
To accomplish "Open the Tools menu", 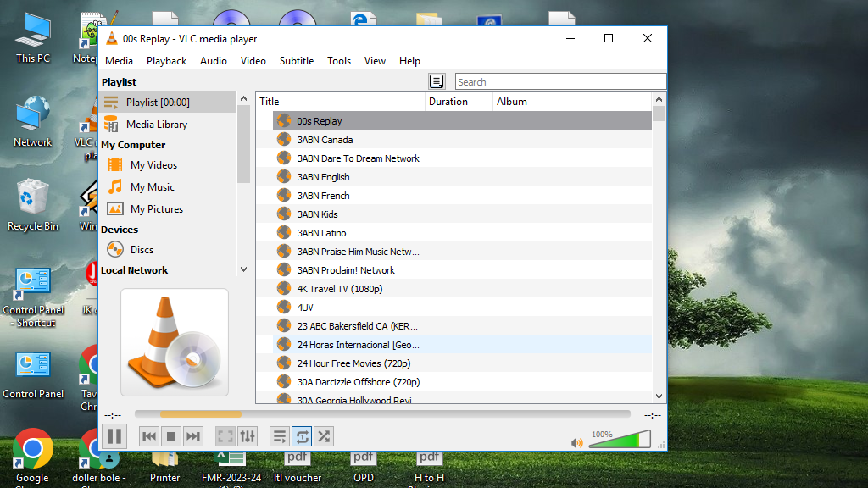I will pyautogui.click(x=339, y=61).
